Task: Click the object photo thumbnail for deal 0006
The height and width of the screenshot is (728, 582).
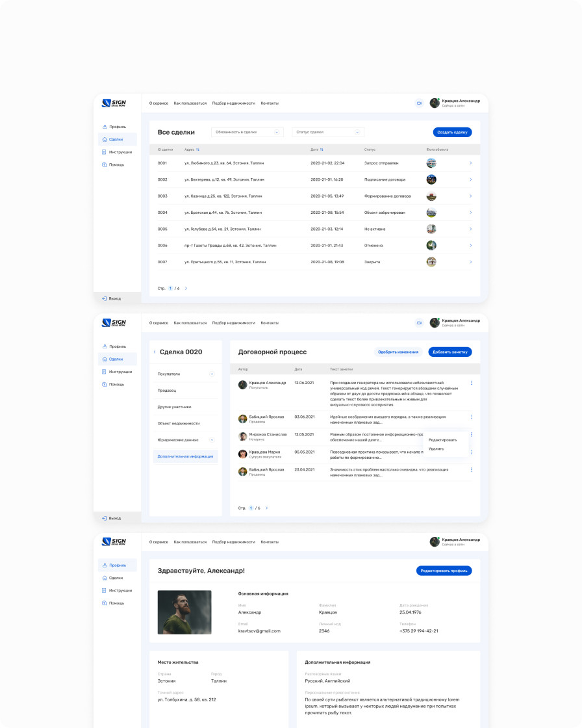Action: [x=431, y=245]
